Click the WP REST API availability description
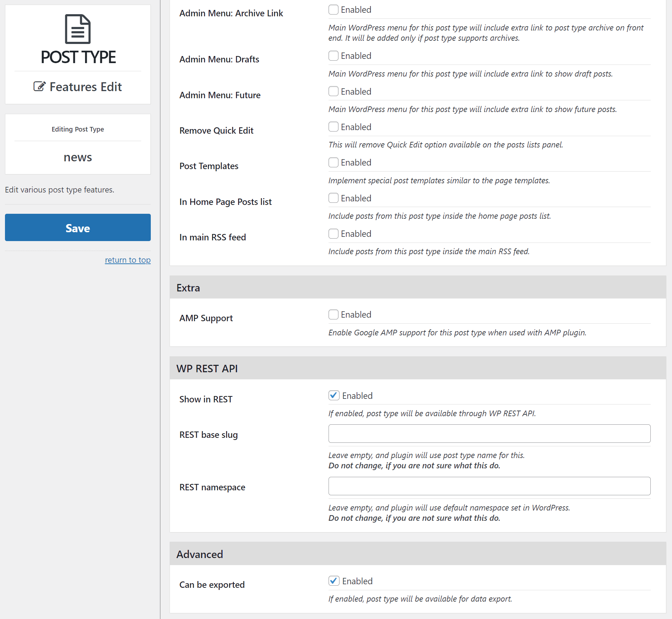 coord(432,413)
